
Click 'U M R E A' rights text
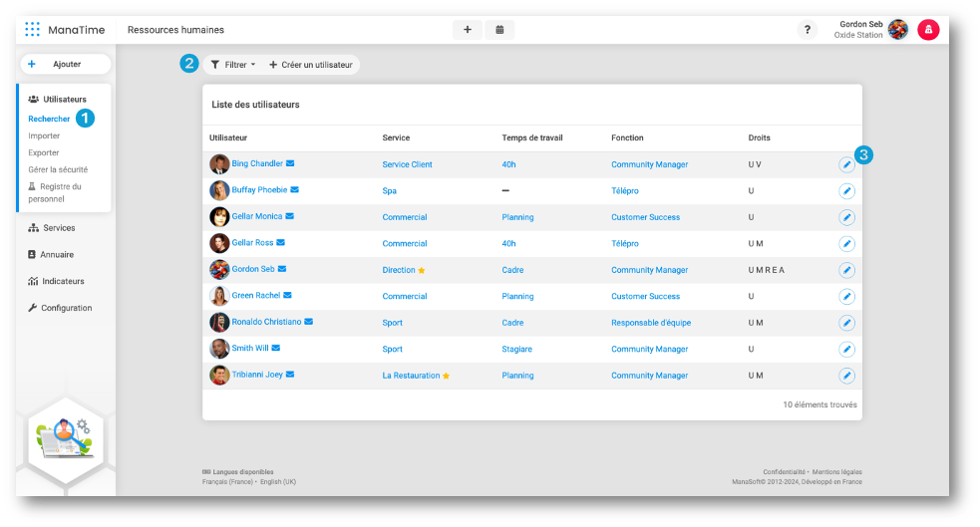click(767, 270)
